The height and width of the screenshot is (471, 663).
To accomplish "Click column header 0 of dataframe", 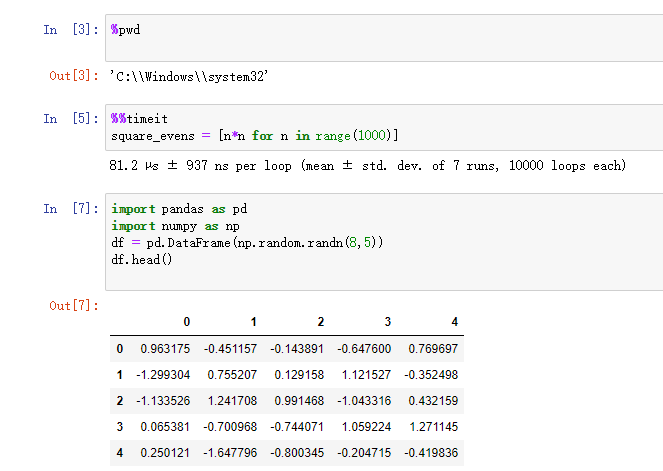I will click(186, 322).
